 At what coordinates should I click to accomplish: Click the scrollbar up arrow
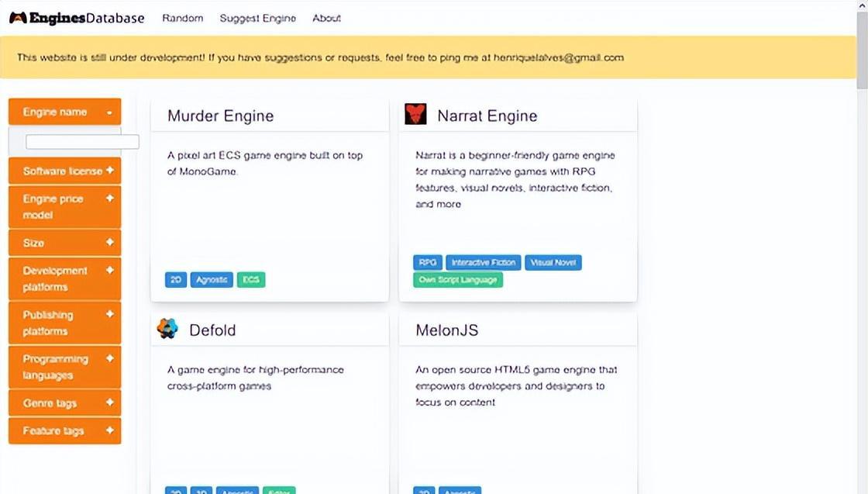click(x=862, y=5)
